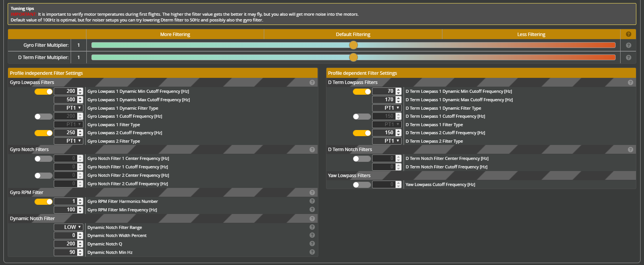This screenshot has height=265, width=644.
Task: Click help icon for Gyro RPM Filter Harmonics Number
Action: pos(312,201)
